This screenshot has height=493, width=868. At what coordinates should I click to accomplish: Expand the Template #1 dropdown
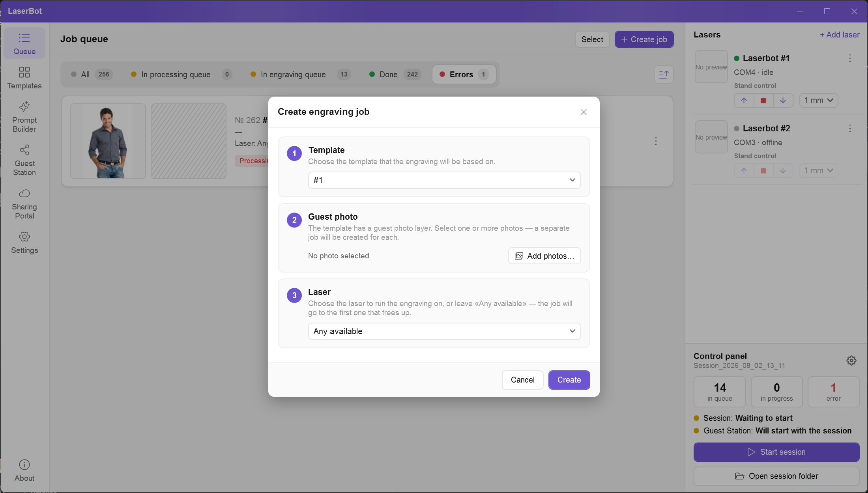(x=444, y=180)
